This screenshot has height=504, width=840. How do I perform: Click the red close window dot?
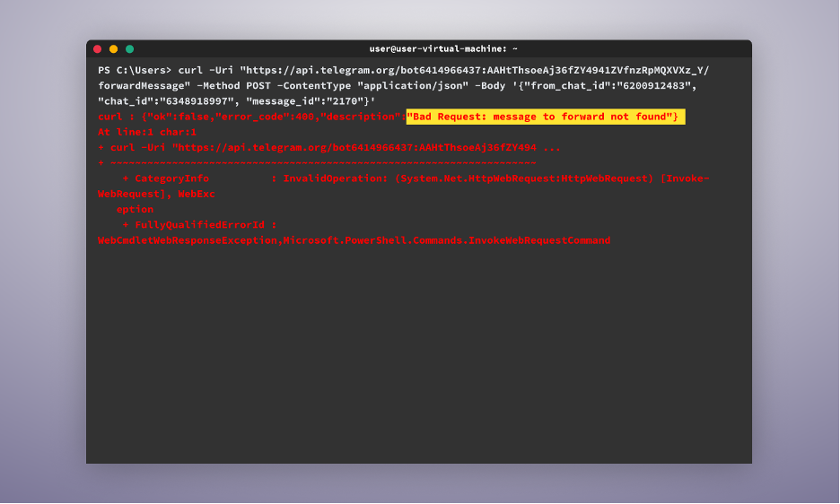tap(98, 49)
